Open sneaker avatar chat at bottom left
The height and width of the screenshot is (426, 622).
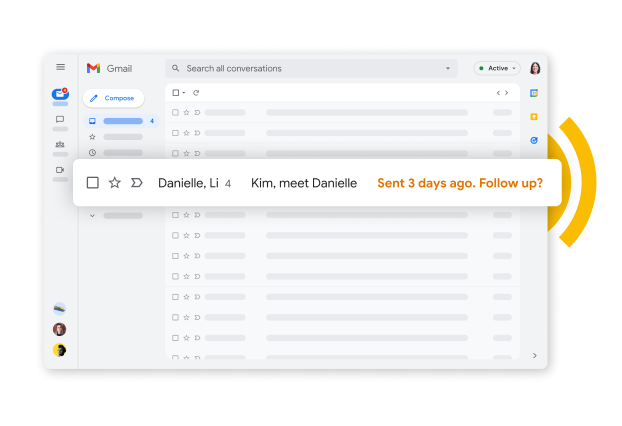tap(60, 309)
